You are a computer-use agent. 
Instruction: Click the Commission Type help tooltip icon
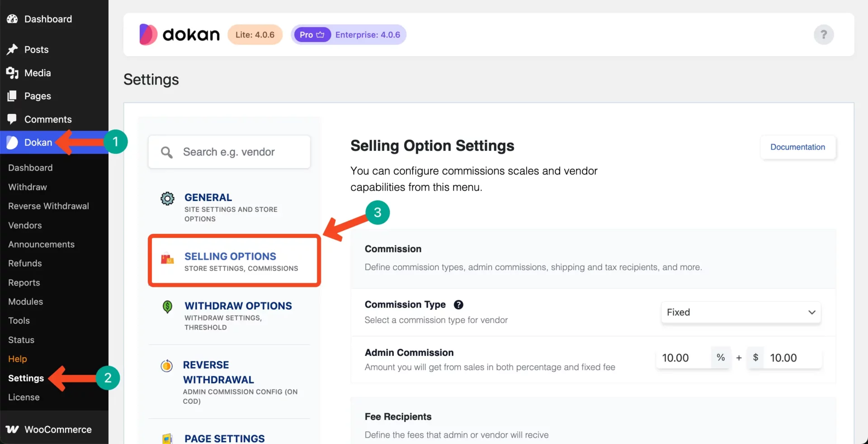click(x=458, y=304)
